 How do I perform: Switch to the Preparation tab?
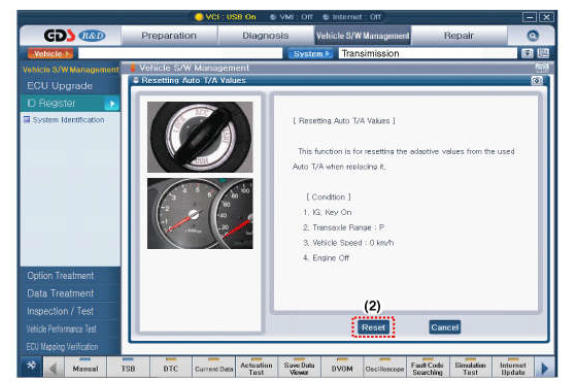tap(169, 36)
